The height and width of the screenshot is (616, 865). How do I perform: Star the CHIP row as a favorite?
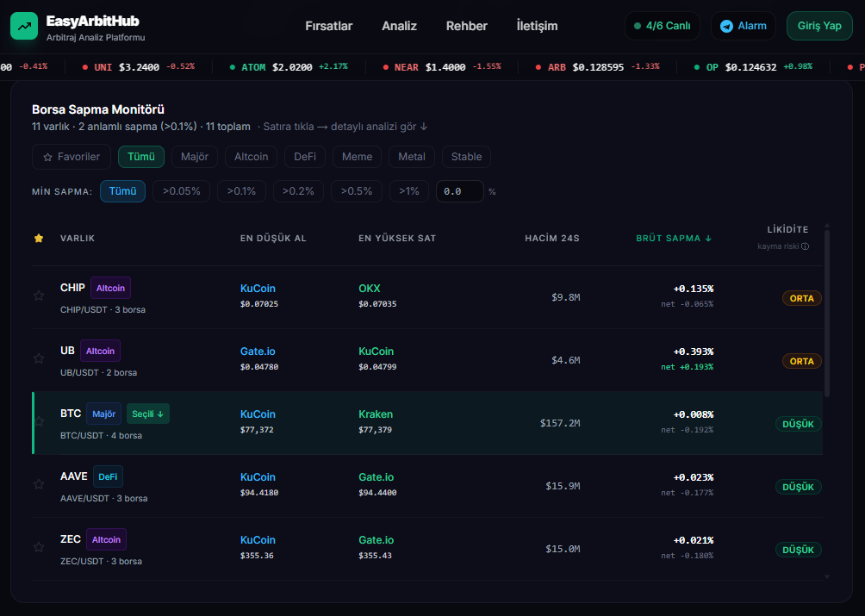pos(39,296)
